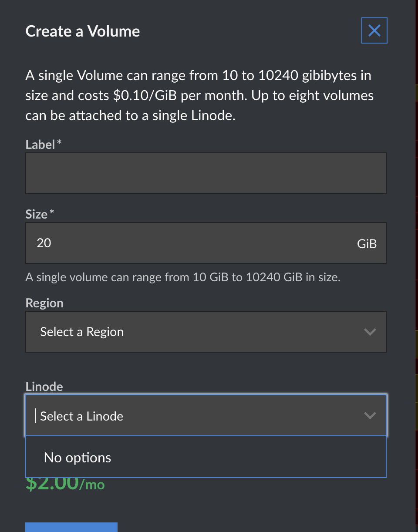Click the required asterisk beside Size
Screen dimensions: 418x532
(x=52, y=213)
